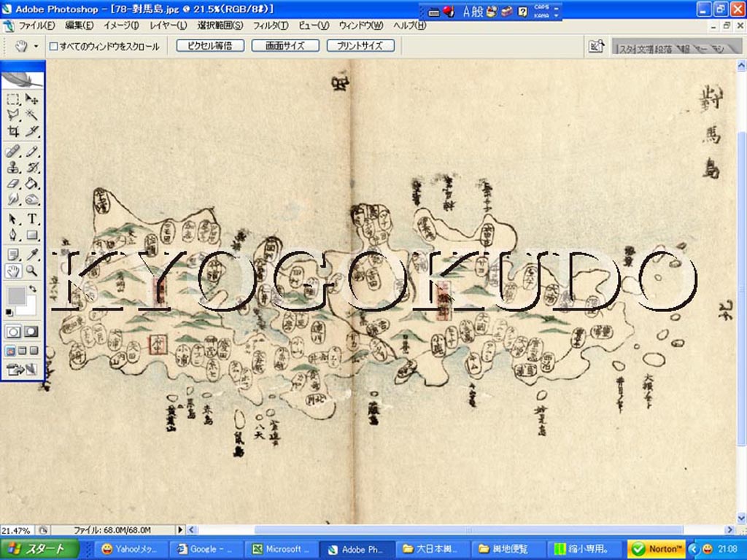Select the Rectangular Marquee tool

[x=13, y=99]
